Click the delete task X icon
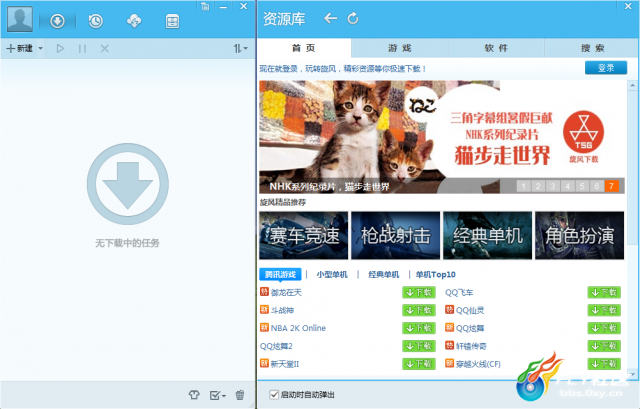Viewport: 640px width, 409px height. pos(104,49)
